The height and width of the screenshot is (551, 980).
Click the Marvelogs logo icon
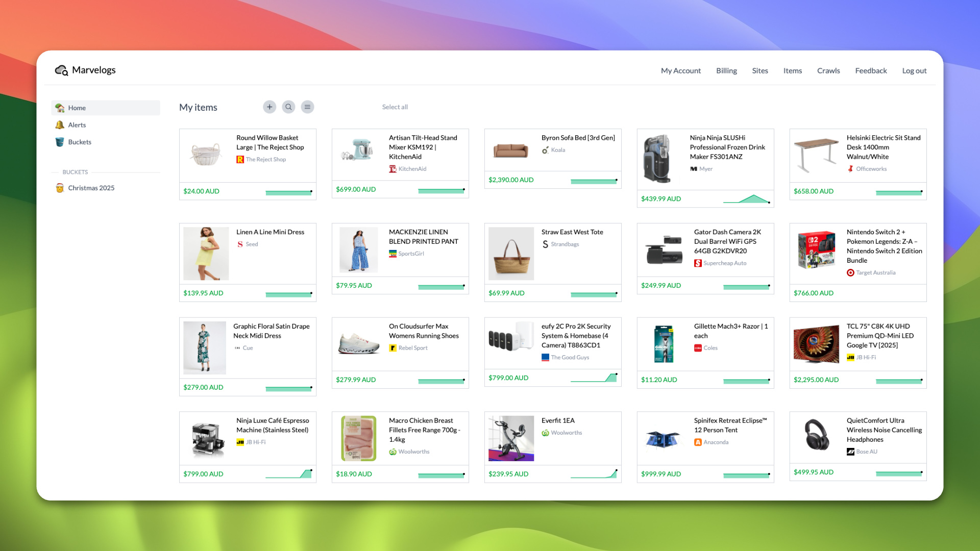pos(61,70)
